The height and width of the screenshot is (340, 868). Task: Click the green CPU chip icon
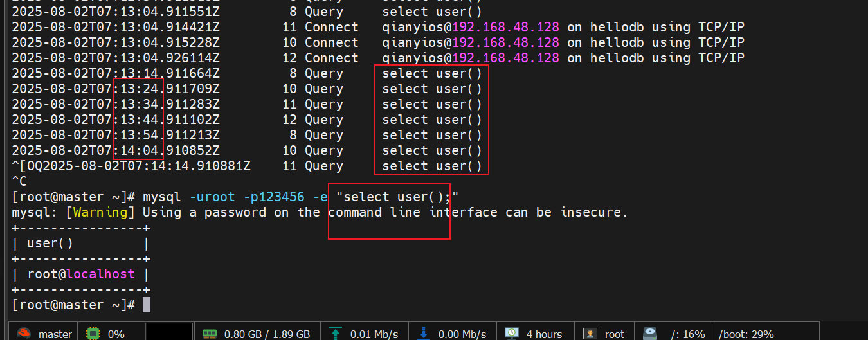94,334
